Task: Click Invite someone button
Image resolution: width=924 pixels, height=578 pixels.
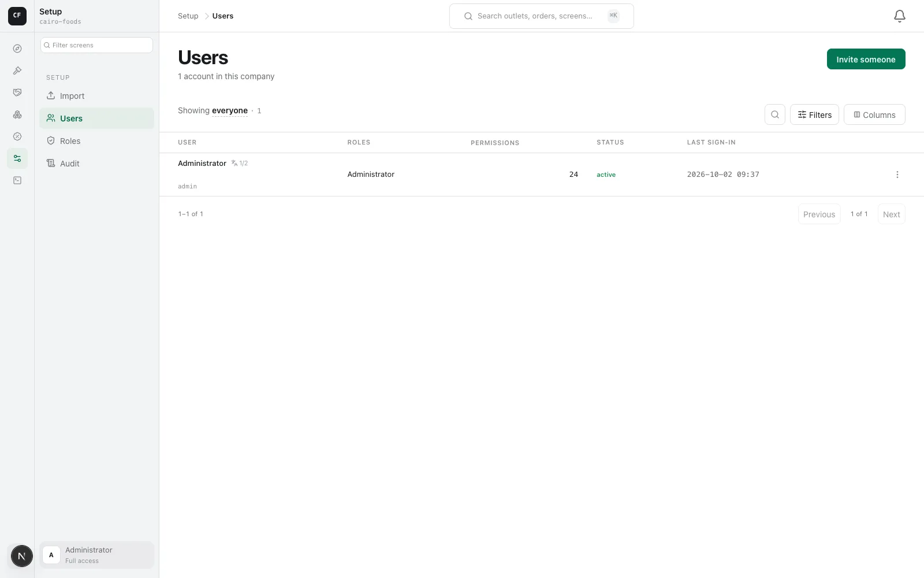Action: pyautogui.click(x=866, y=59)
